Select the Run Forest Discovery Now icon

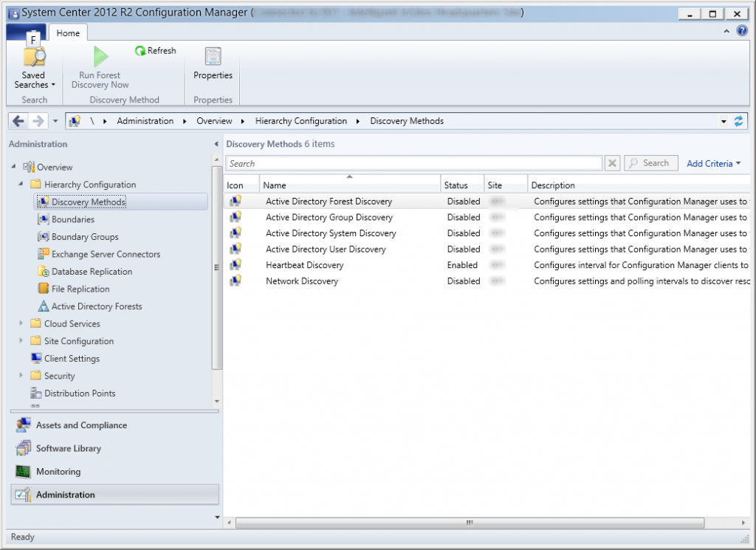[98, 55]
